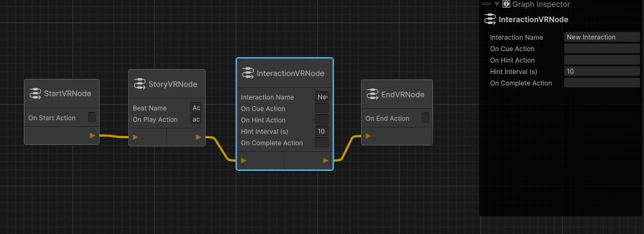This screenshot has width=644, height=234.
Task: Click the InteractionVRNode icon in Graph Inspector
Action: 490,19
